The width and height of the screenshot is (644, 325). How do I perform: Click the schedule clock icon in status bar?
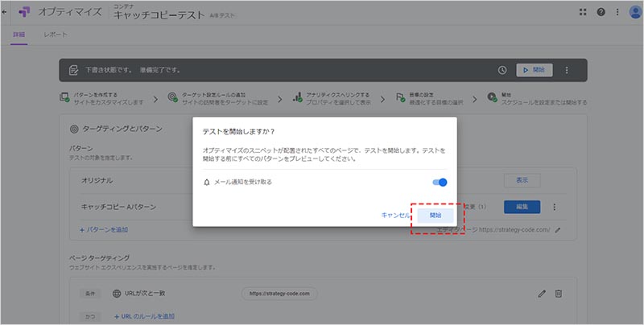(502, 71)
